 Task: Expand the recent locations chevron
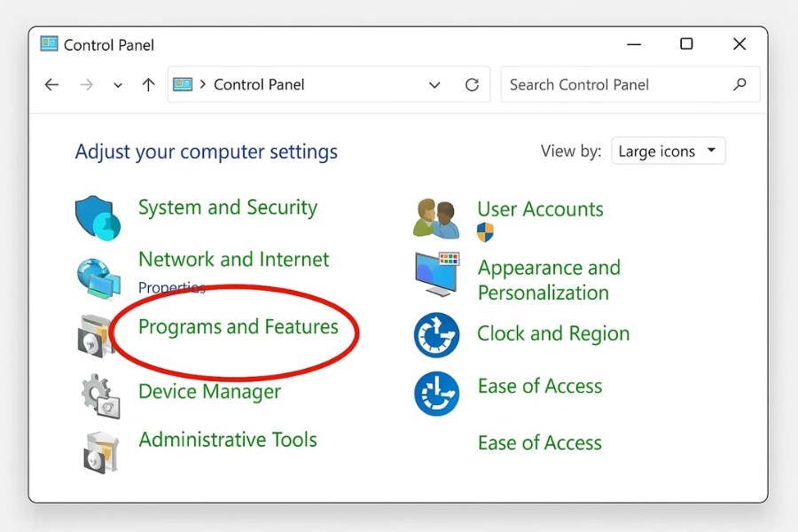click(x=118, y=86)
